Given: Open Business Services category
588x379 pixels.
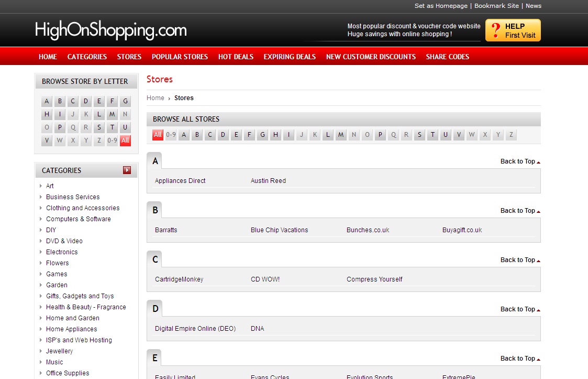Looking at the screenshot, I should 73,197.
